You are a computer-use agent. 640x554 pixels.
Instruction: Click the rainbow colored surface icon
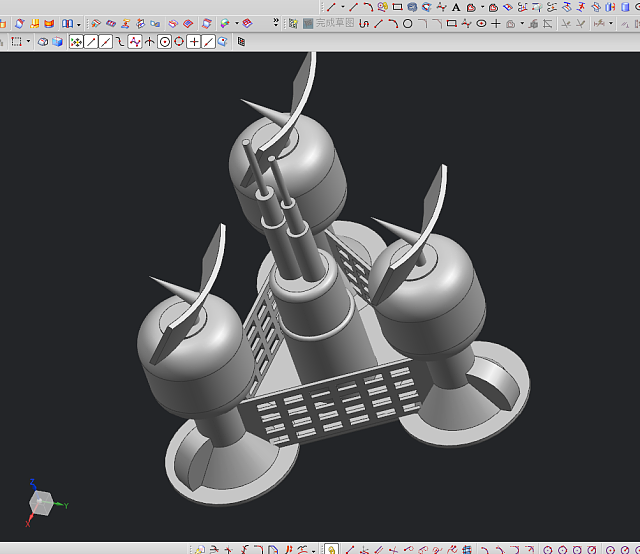click(x=224, y=23)
